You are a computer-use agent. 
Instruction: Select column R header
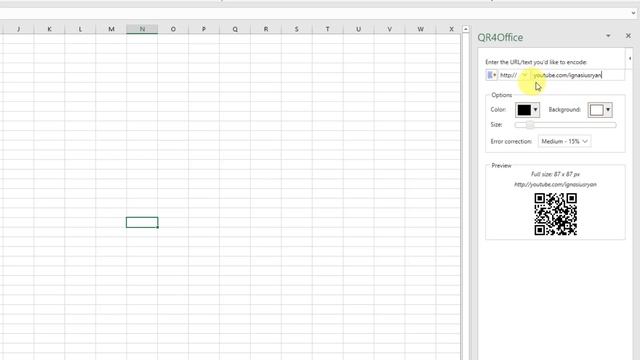coord(266,29)
